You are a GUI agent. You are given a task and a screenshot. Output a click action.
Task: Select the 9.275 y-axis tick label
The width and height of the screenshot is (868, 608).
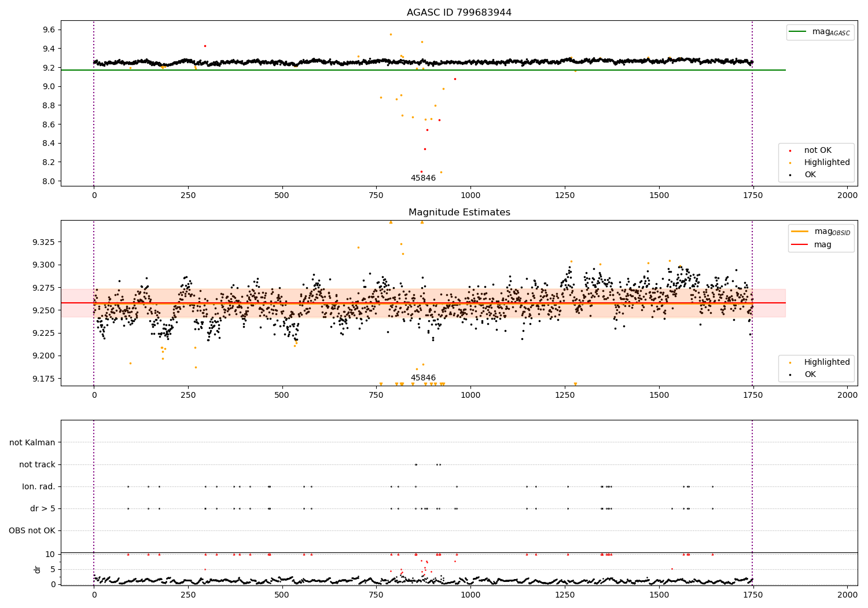point(44,288)
